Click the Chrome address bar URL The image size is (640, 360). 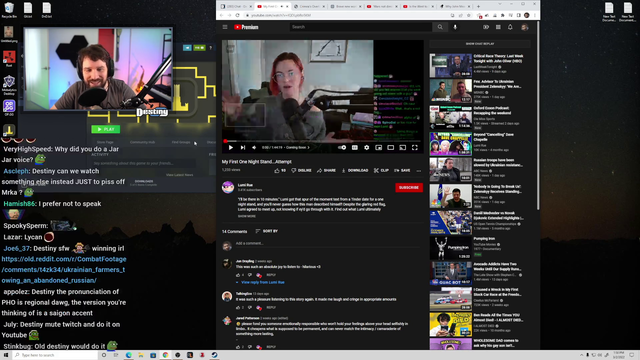point(281,15)
